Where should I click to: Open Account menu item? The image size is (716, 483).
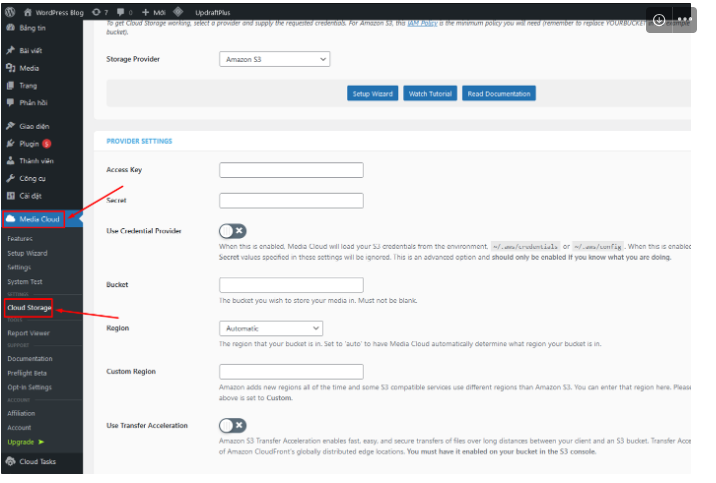click(x=19, y=428)
